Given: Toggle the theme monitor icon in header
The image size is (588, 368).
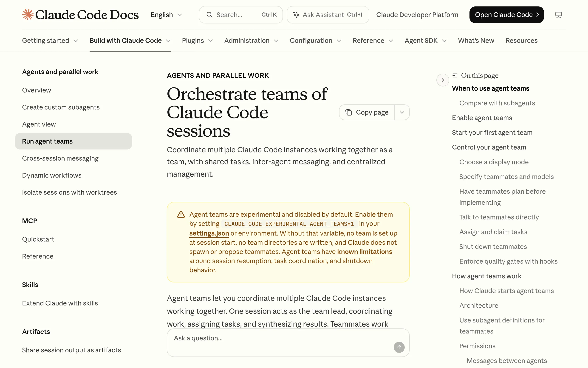Looking at the screenshot, I should click(558, 15).
